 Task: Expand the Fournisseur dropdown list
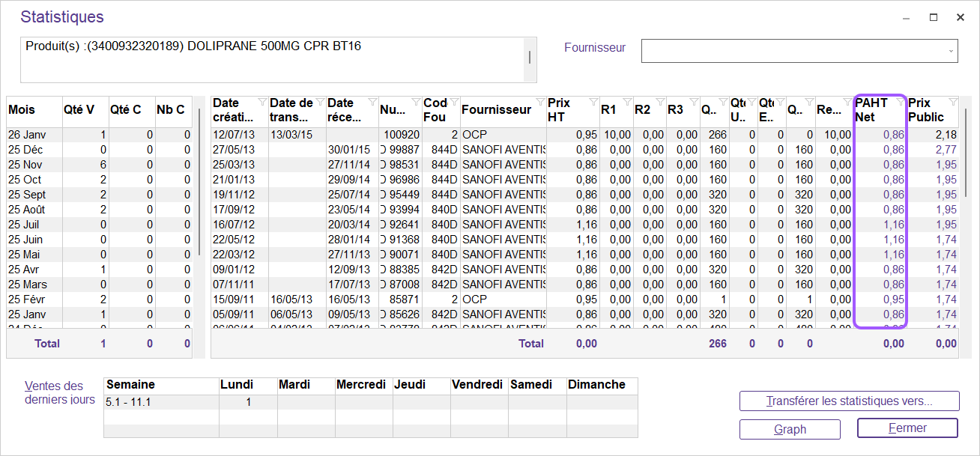click(951, 51)
